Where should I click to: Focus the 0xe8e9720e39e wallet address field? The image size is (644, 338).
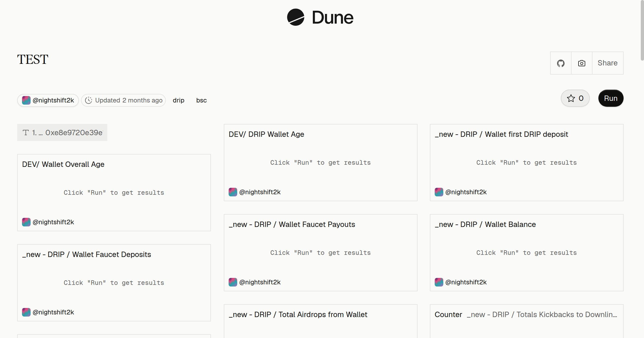pyautogui.click(x=74, y=133)
